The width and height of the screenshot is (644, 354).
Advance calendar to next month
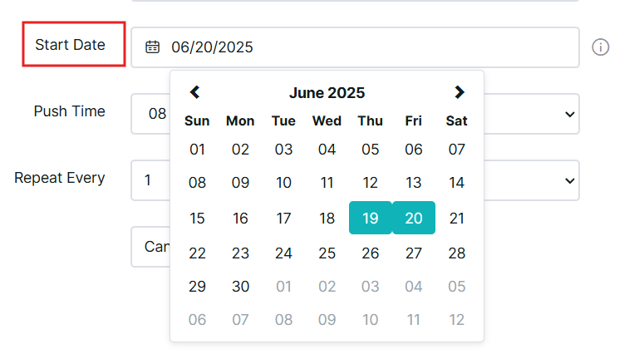point(460,92)
